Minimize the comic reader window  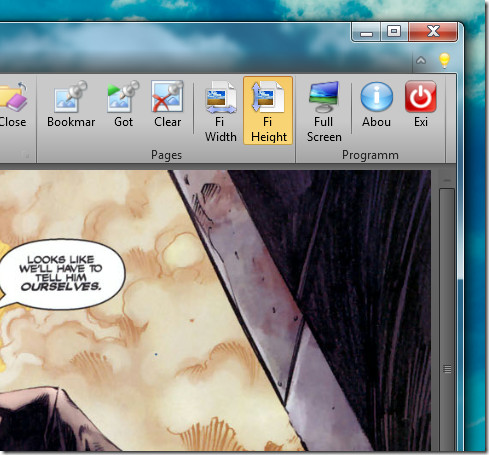(x=366, y=33)
